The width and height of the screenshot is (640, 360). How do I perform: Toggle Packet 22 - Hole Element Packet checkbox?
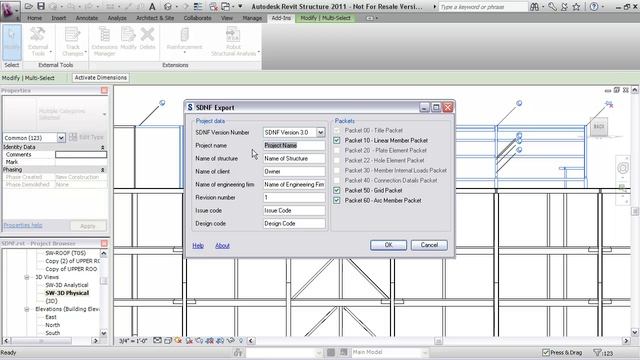pyautogui.click(x=337, y=160)
